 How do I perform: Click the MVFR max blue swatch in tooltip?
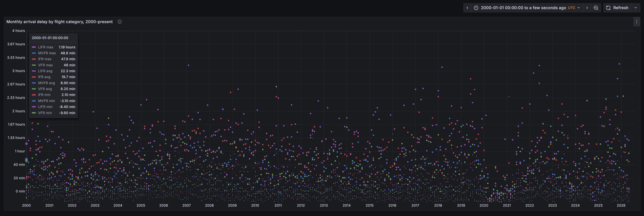coord(34,53)
